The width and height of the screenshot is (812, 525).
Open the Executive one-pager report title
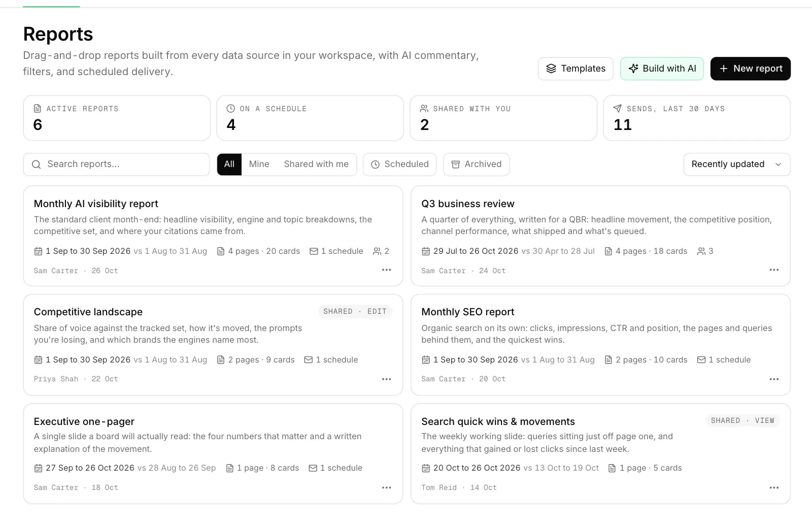84,422
